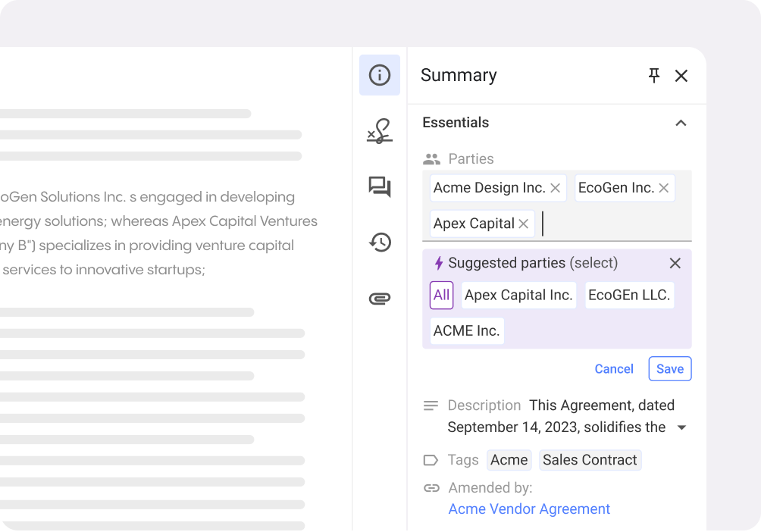This screenshot has height=532, width=761.
Task: Remove the Acme Design Inc. party chip
Action: point(556,188)
